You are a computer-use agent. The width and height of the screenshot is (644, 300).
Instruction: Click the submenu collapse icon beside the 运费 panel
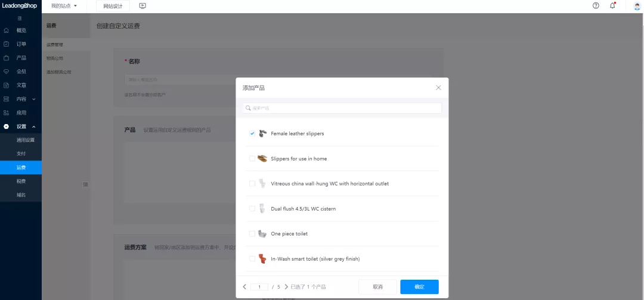click(x=85, y=184)
